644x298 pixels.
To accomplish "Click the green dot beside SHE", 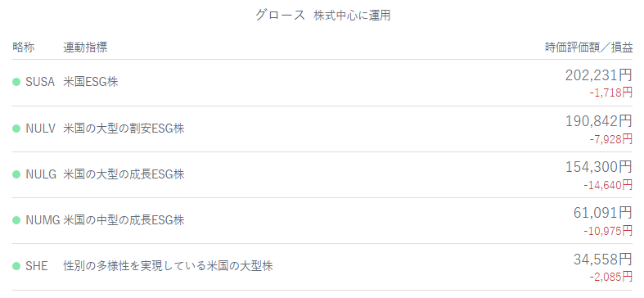I will (16, 266).
